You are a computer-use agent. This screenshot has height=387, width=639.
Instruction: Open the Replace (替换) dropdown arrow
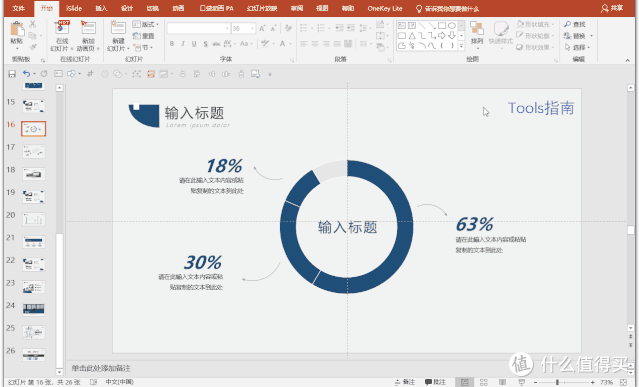[x=591, y=36]
